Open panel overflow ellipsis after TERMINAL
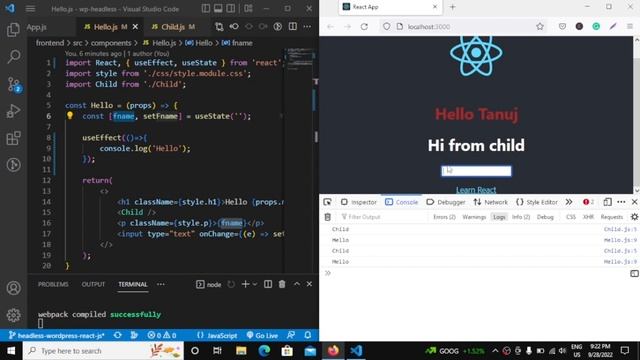The image size is (640, 360). pos(161,284)
